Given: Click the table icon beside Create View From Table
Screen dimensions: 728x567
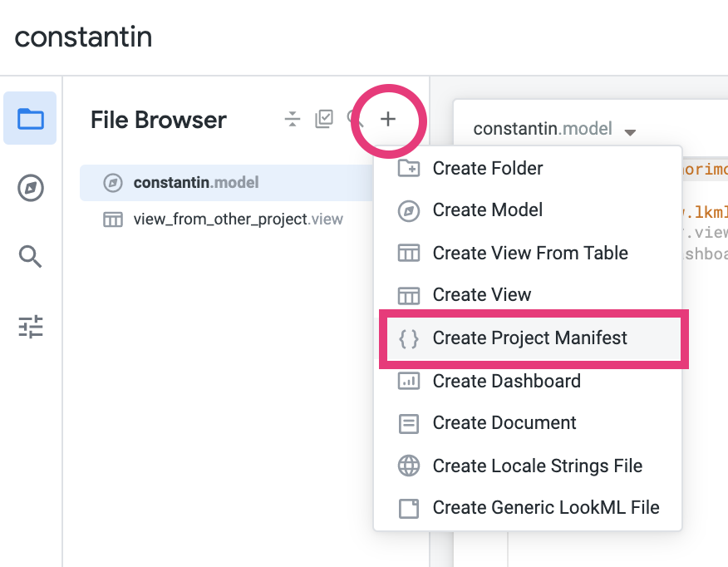Looking at the screenshot, I should coord(409,253).
